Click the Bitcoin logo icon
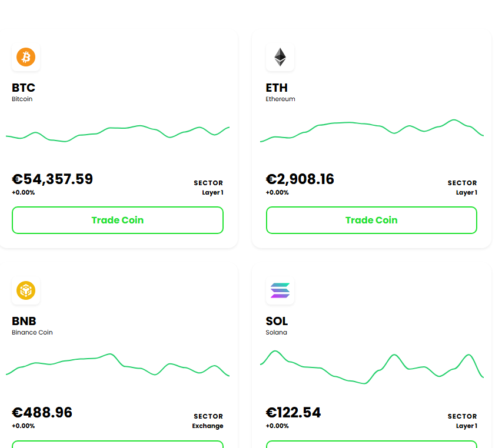 coord(26,57)
